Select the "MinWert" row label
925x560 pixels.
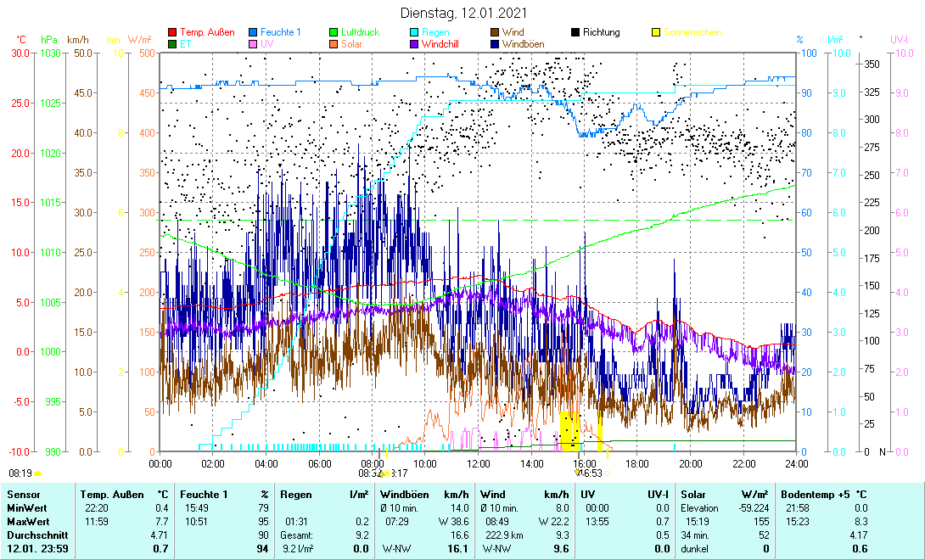[27, 508]
